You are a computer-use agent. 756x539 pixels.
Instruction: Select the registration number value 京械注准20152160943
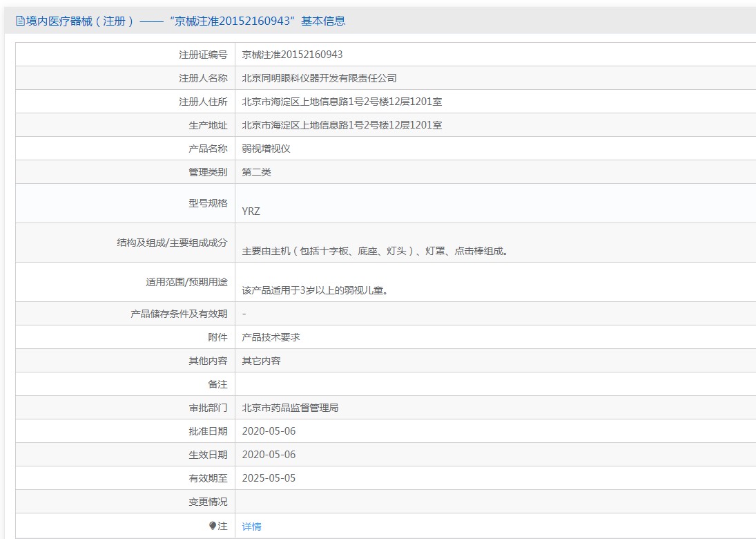292,55
